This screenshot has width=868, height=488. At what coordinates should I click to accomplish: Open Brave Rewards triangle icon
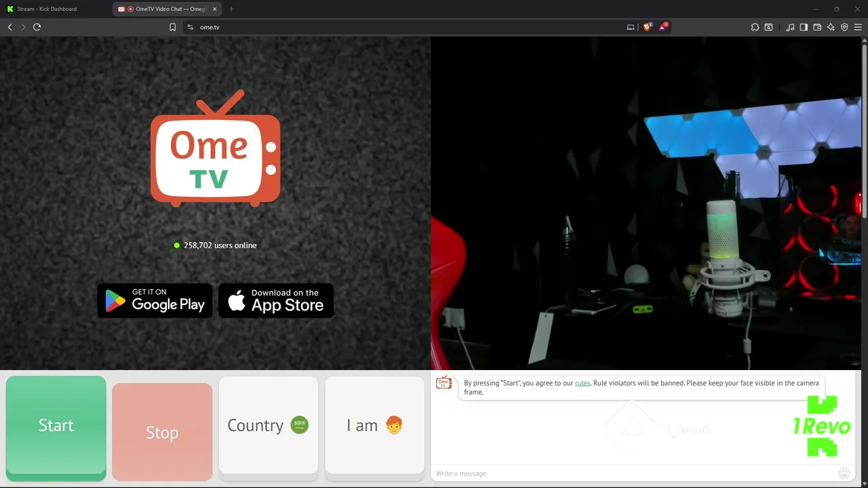663,26
